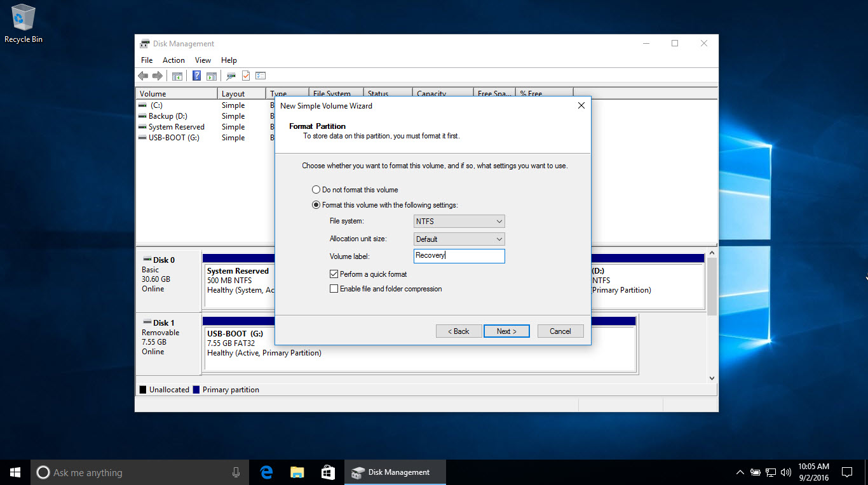
Task: Select 'Format this volume with following settings'
Action: (384, 205)
